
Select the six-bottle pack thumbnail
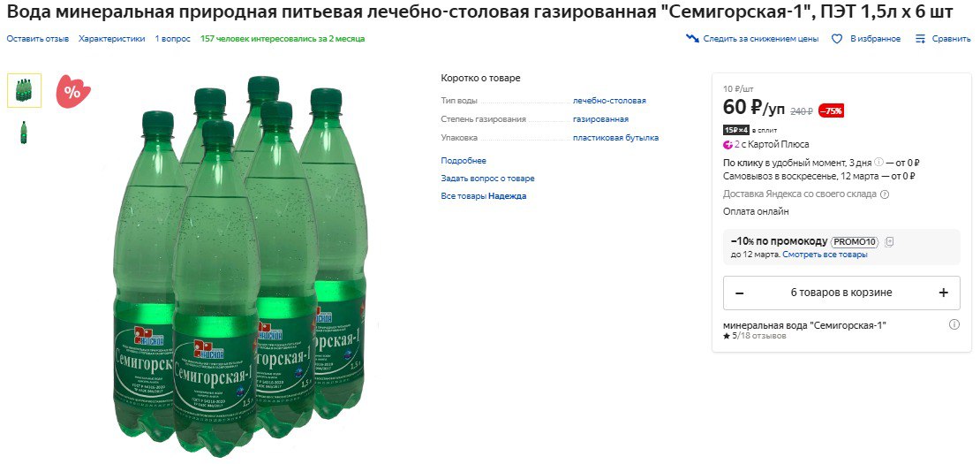point(25,91)
